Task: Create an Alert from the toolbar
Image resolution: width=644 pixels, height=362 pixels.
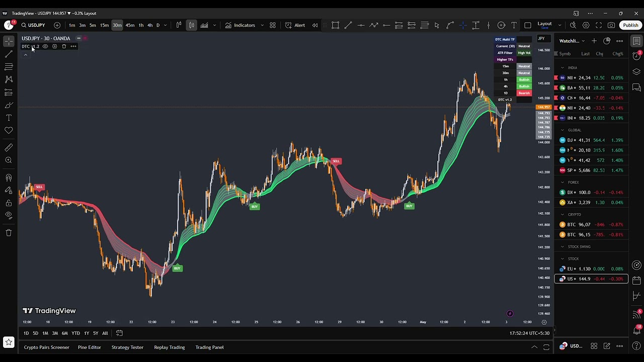Action: tap(295, 25)
